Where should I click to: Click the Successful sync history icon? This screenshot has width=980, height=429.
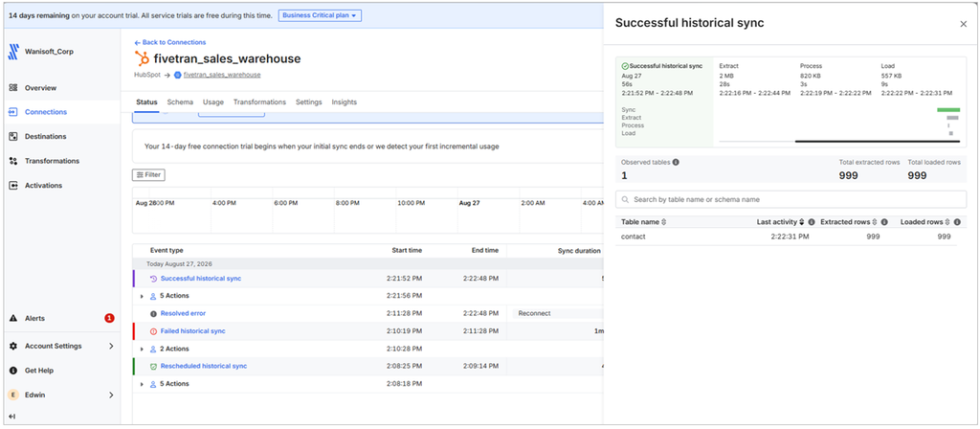click(154, 279)
